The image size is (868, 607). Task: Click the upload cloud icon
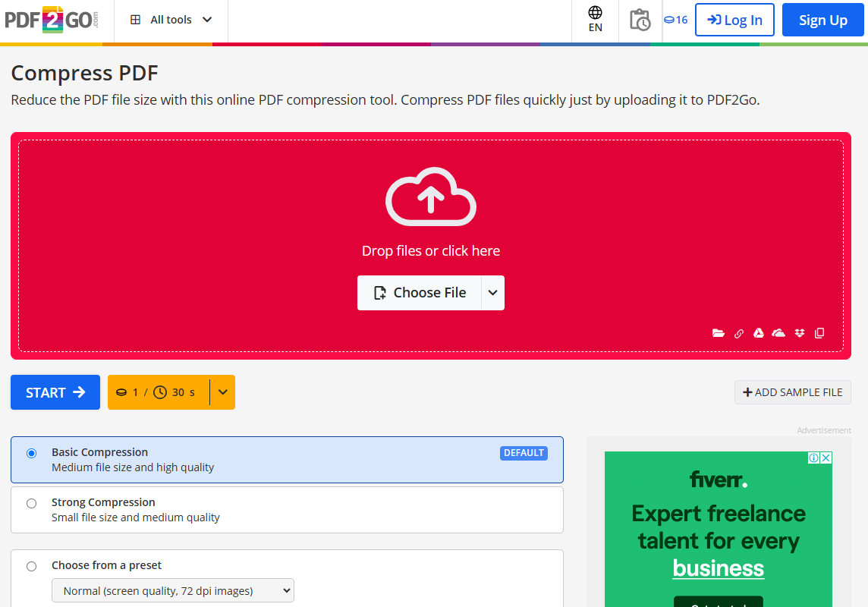(x=431, y=197)
